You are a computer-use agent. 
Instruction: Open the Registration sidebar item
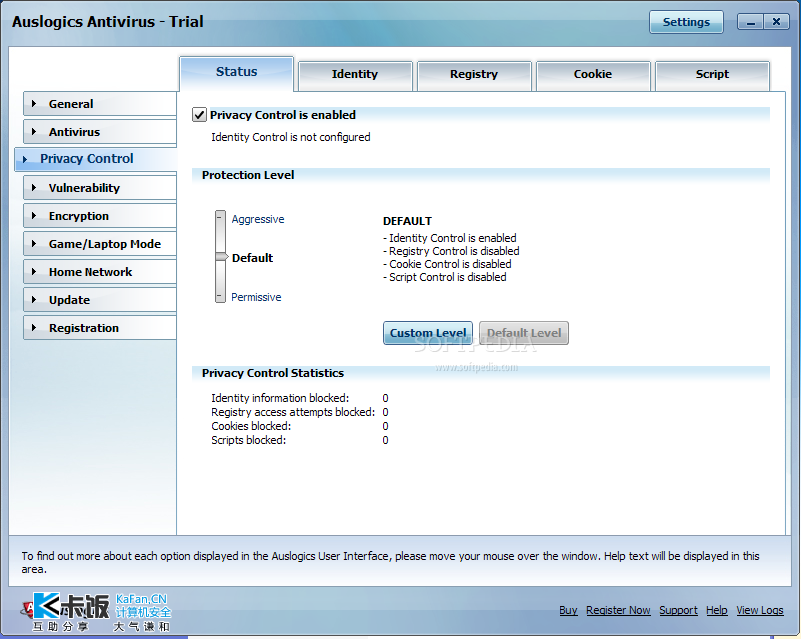pyautogui.click(x=100, y=328)
